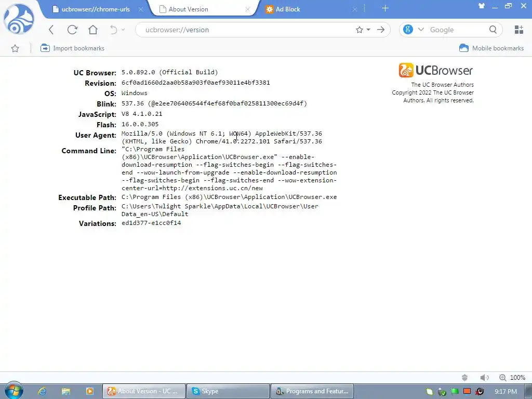
Task: Click the red circular tray icon
Action: 480,392
